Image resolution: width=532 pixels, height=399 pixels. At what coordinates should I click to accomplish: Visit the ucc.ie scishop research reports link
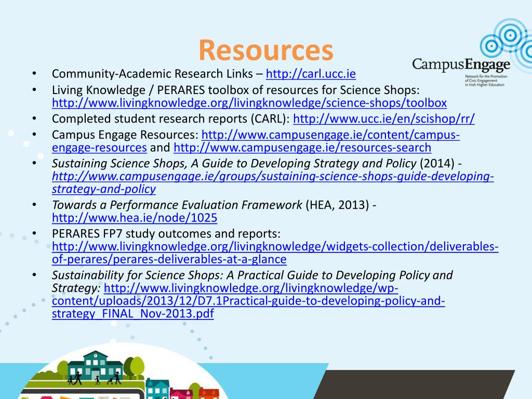pos(384,118)
